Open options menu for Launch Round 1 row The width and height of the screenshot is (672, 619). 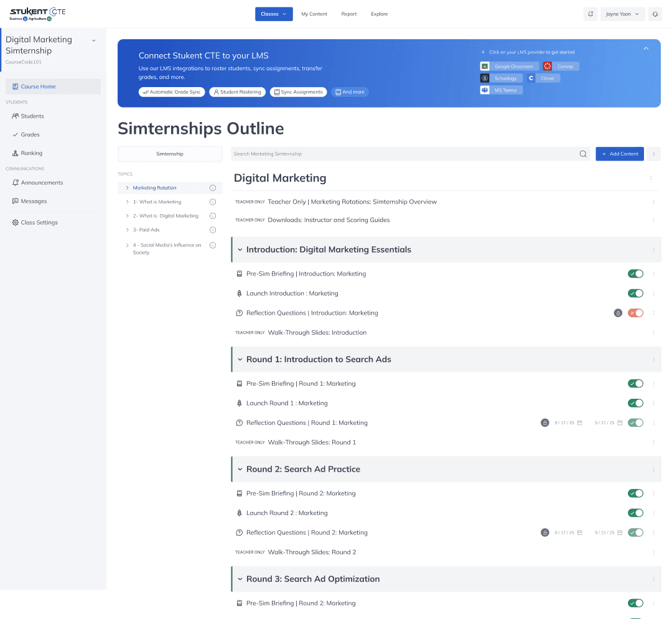pyautogui.click(x=653, y=403)
